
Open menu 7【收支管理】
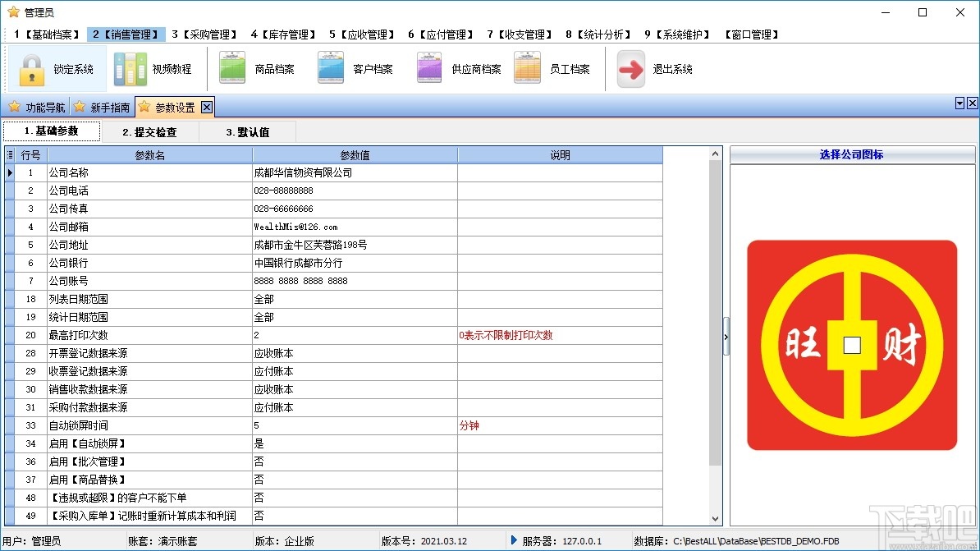pyautogui.click(x=520, y=34)
